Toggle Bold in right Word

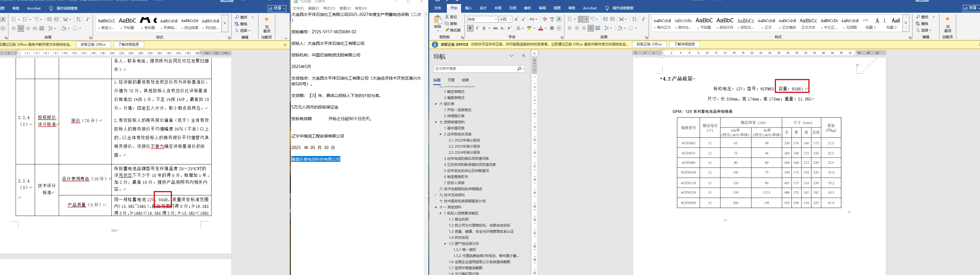470,28
